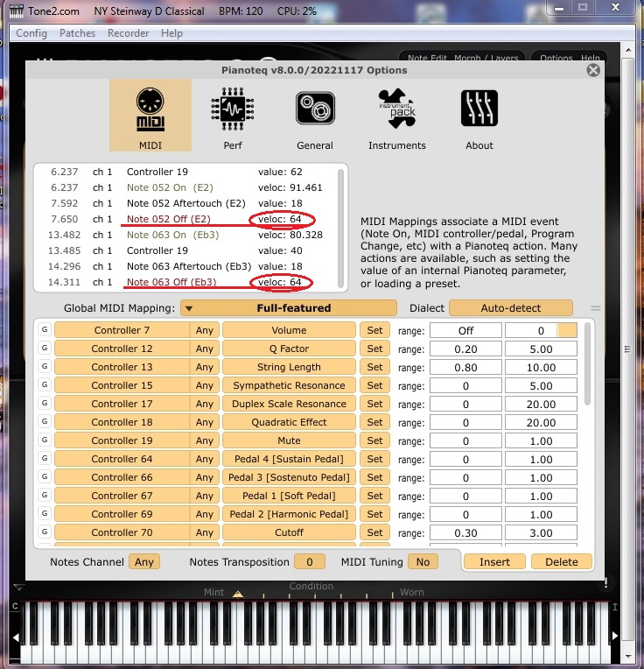
Task: Close the Pianoteq Options dialog
Action: pos(593,70)
